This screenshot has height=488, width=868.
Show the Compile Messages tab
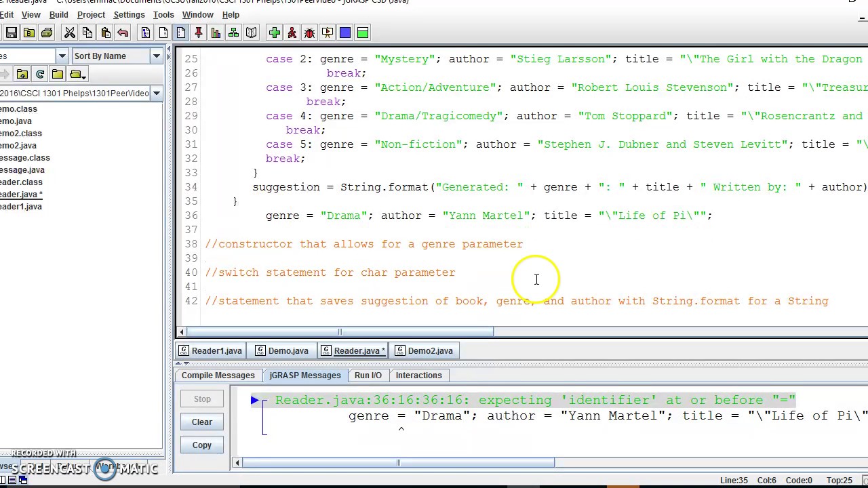point(218,375)
